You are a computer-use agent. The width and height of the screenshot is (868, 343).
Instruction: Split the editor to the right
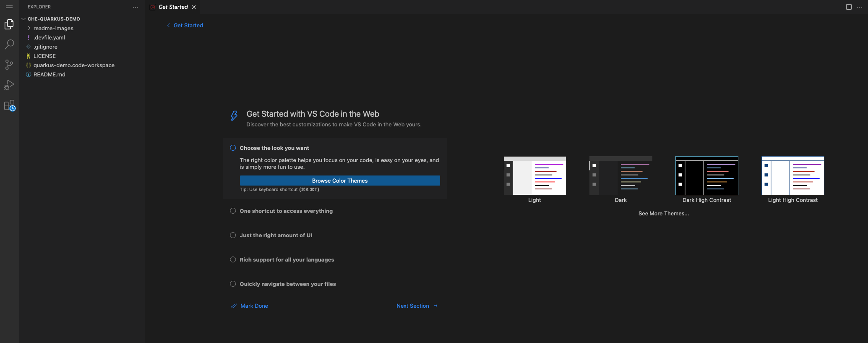(849, 7)
